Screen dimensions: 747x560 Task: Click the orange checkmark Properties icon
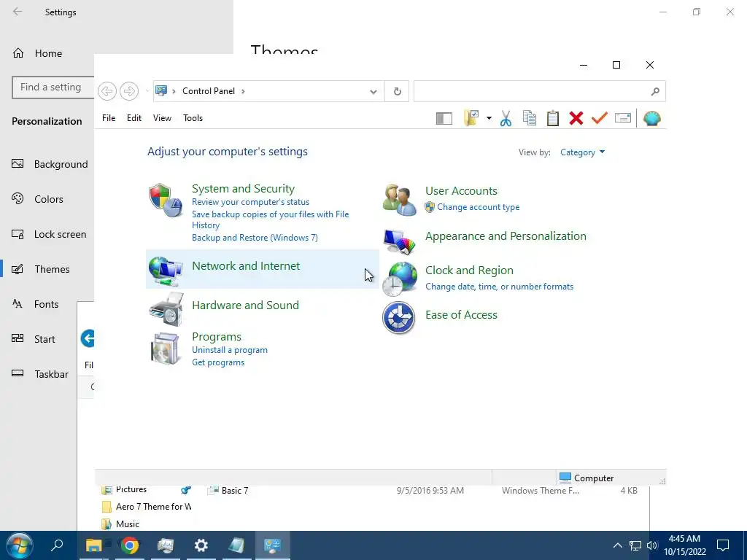tap(600, 117)
